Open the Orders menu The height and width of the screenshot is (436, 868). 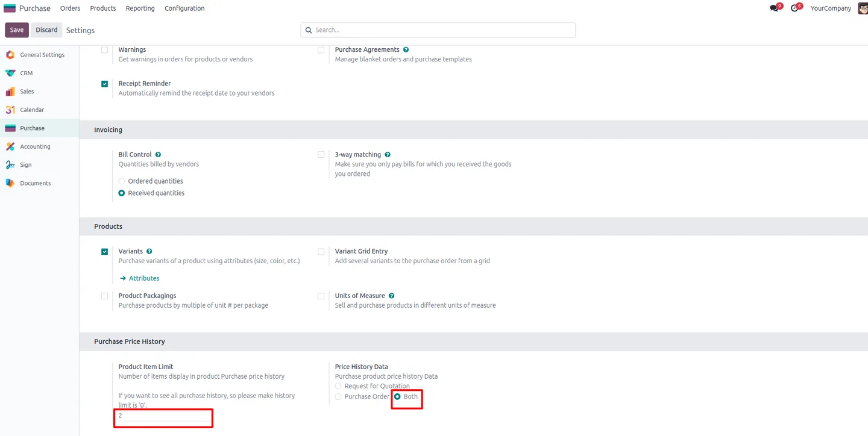point(70,8)
